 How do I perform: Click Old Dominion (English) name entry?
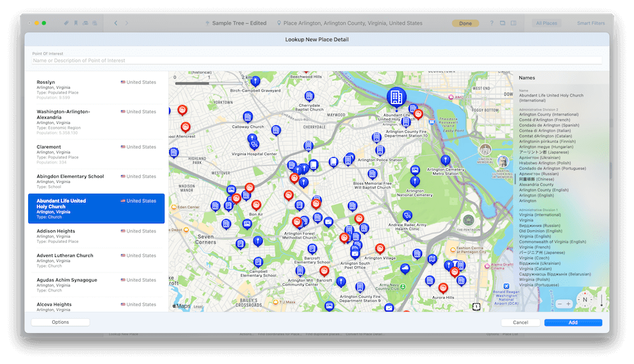point(540,231)
